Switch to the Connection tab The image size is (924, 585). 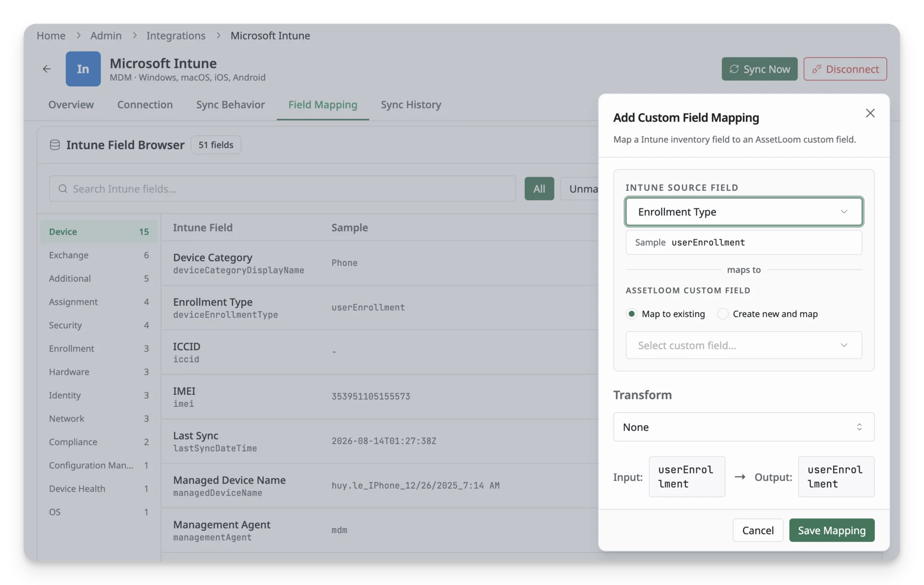[145, 104]
